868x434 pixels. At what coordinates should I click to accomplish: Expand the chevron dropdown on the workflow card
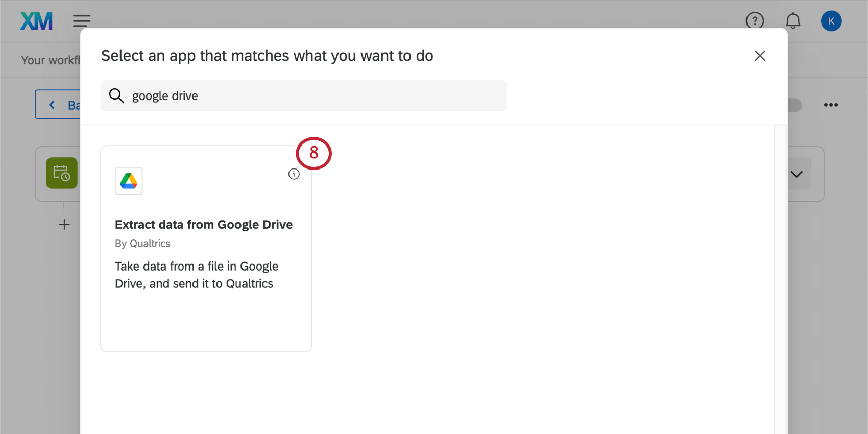(x=797, y=174)
